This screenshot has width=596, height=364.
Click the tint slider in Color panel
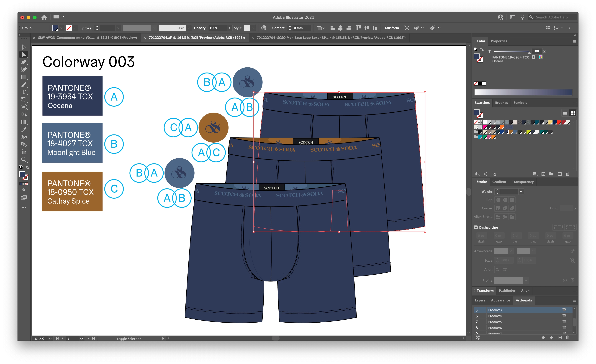point(512,51)
